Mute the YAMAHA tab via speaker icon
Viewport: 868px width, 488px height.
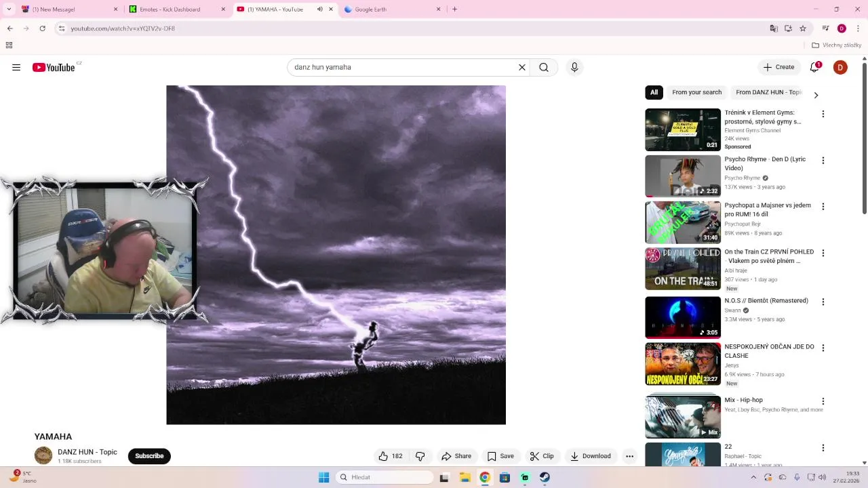(320, 9)
